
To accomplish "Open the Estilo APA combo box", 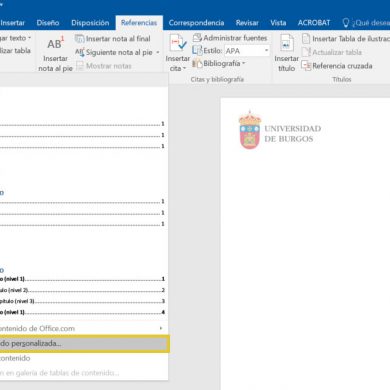I will click(x=247, y=51).
